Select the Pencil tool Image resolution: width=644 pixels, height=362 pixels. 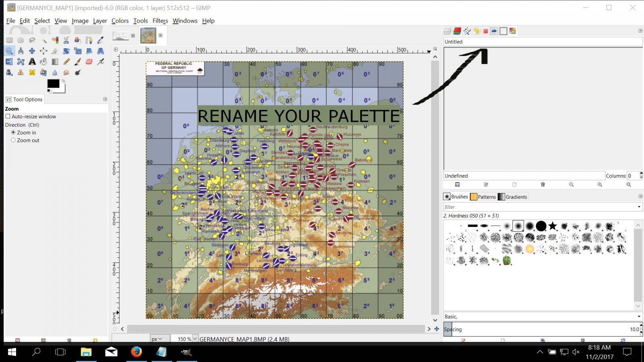(x=66, y=62)
